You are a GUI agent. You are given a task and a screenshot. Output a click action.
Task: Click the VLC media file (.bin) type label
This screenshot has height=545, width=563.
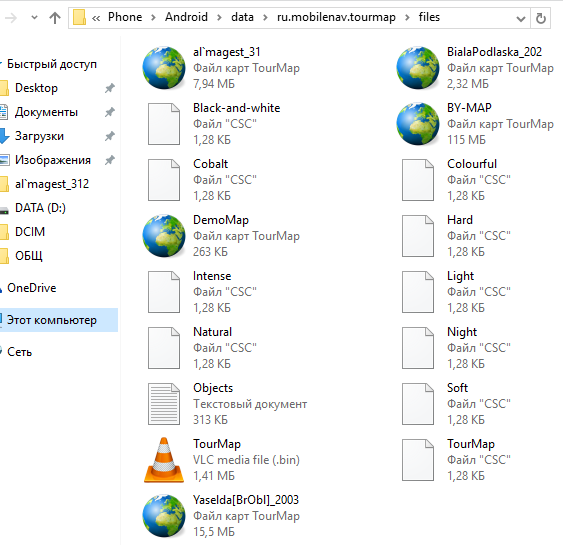[x=246, y=460]
